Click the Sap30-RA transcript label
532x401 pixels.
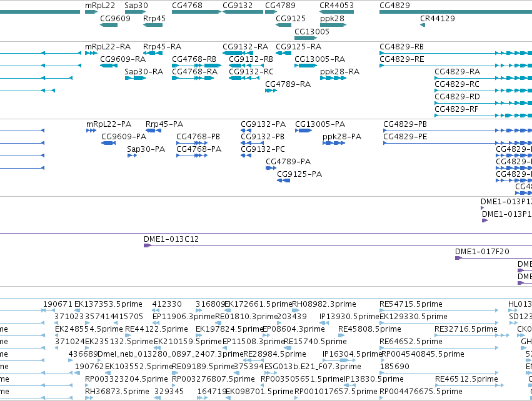(144, 72)
